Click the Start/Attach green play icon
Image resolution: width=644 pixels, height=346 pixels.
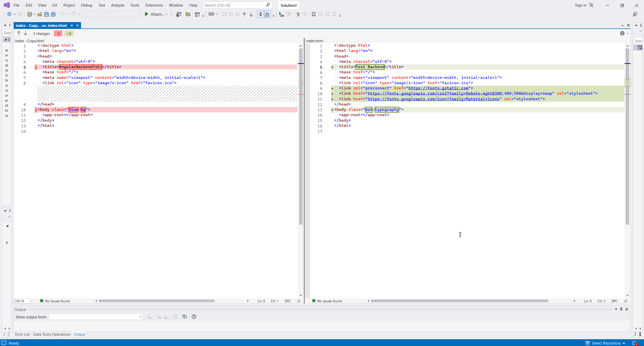pyautogui.click(x=147, y=14)
